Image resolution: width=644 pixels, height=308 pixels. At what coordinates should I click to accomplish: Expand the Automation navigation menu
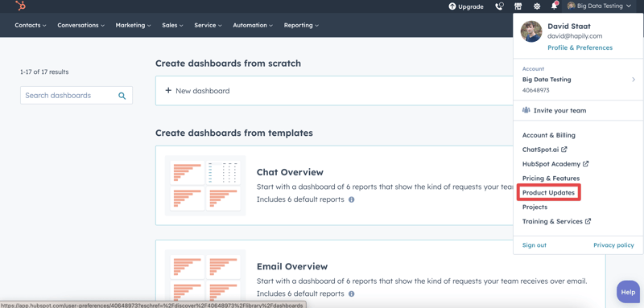[253, 25]
